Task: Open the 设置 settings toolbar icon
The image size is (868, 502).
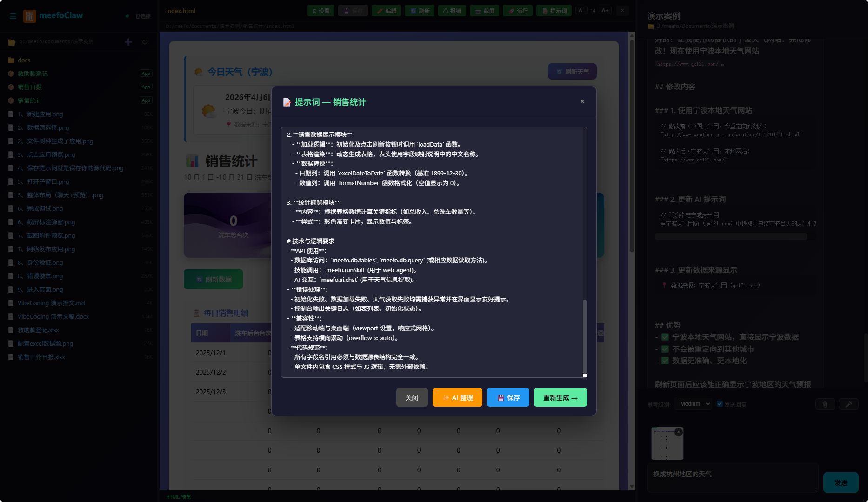Action: click(x=320, y=10)
